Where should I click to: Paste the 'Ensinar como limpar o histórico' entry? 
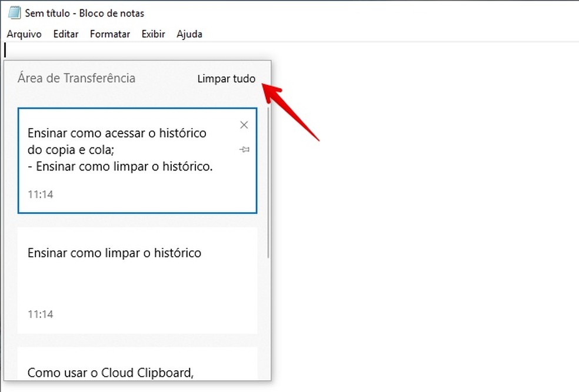[x=137, y=281]
